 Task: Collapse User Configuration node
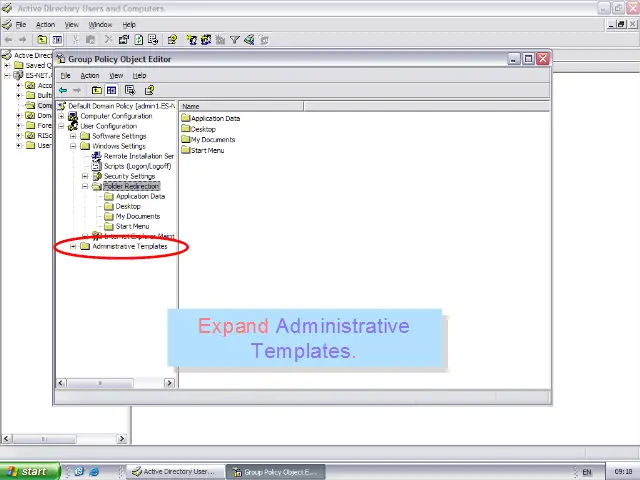click(x=61, y=126)
